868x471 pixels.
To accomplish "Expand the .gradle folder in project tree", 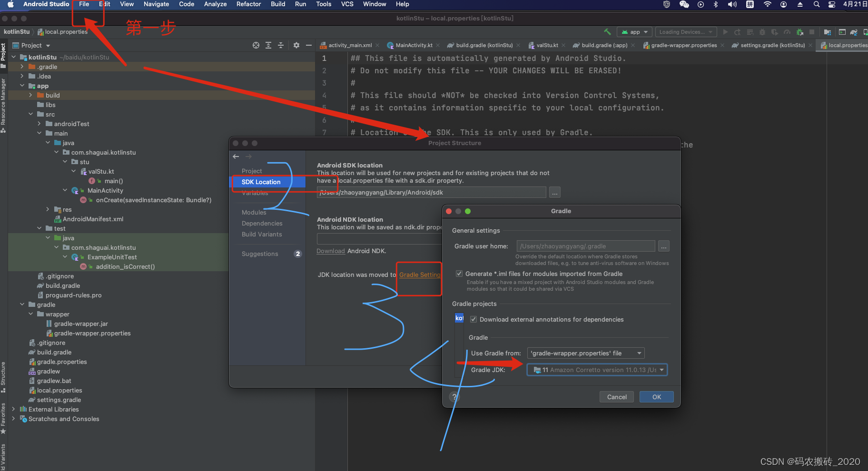I will 22,67.
